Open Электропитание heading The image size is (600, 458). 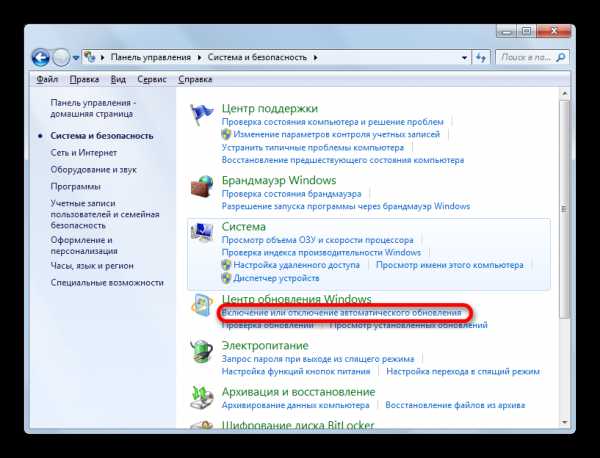265,346
